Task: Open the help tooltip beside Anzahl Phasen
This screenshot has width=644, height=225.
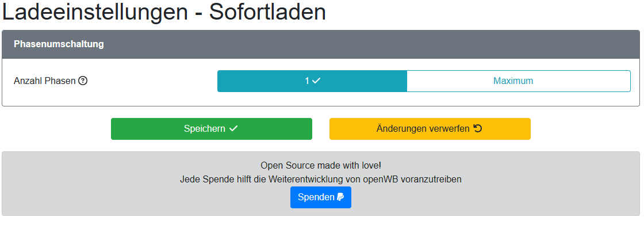Action: pos(83,81)
